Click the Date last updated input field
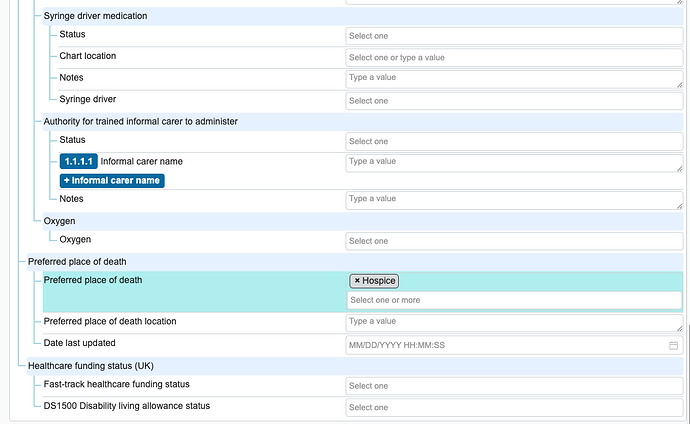Image resolution: width=690 pixels, height=424 pixels. (514, 345)
